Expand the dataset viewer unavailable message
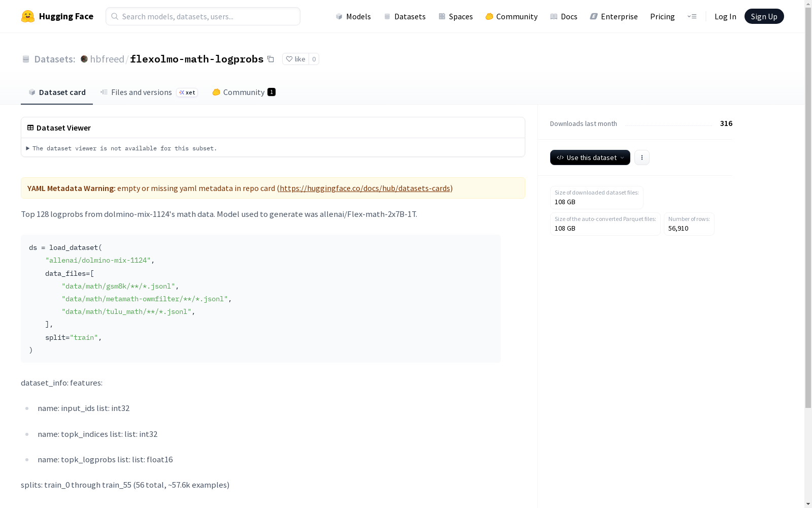Screen dimensions: 812x508 click(122, 148)
